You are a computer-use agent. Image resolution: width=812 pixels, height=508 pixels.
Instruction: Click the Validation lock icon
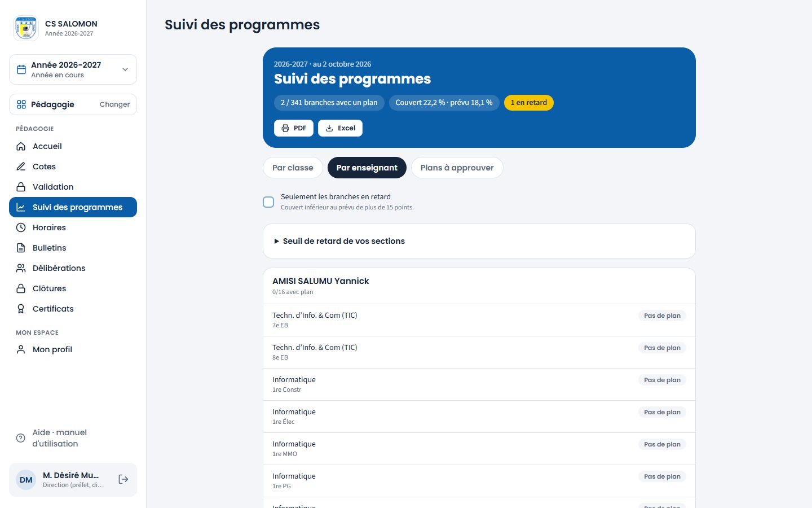click(x=21, y=187)
